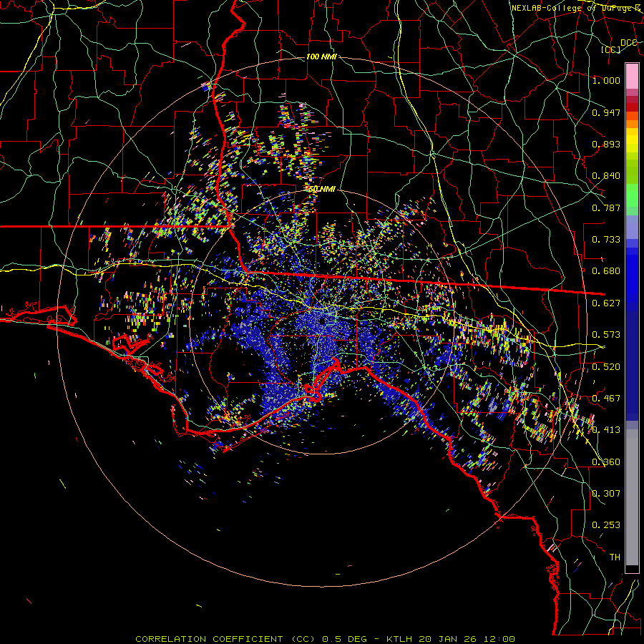This screenshot has height=644, width=644.
Task: Click the 0.787 scale value
Action: [606, 208]
